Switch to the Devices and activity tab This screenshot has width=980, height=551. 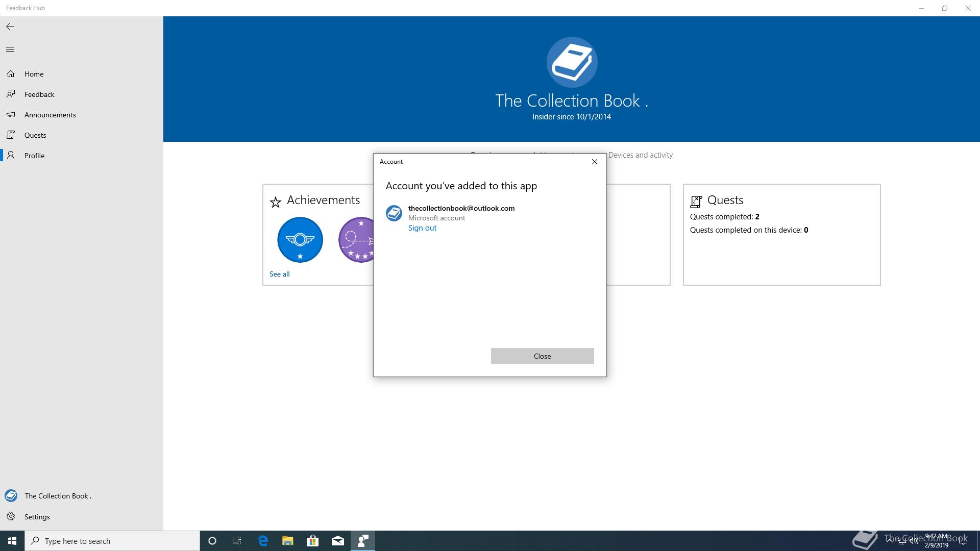640,155
